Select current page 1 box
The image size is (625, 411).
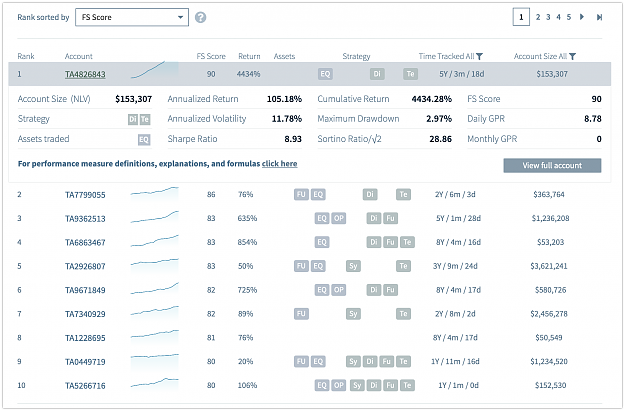click(521, 17)
